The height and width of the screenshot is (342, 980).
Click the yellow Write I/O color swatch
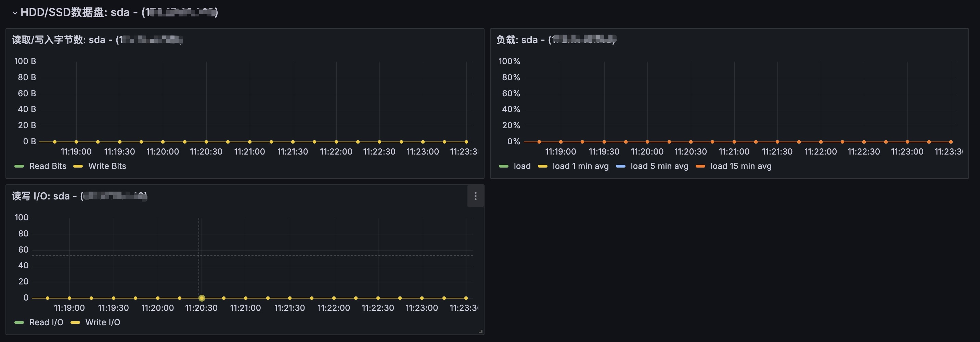pos(75,322)
